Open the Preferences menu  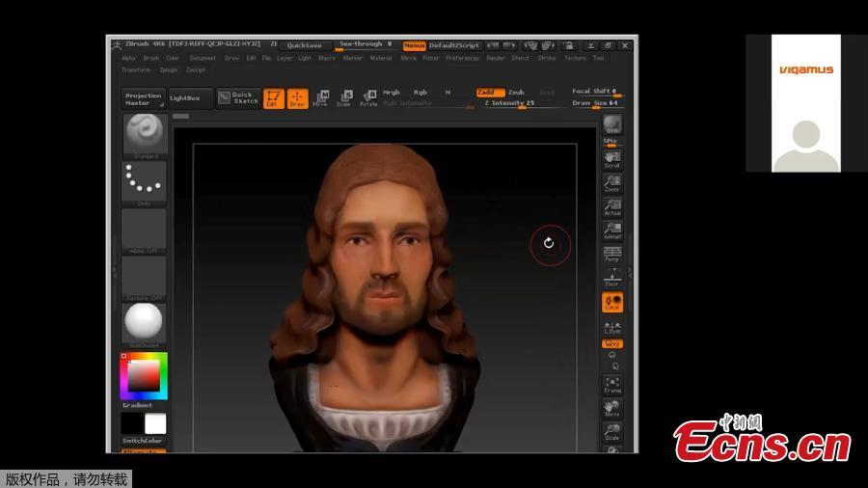coord(462,58)
